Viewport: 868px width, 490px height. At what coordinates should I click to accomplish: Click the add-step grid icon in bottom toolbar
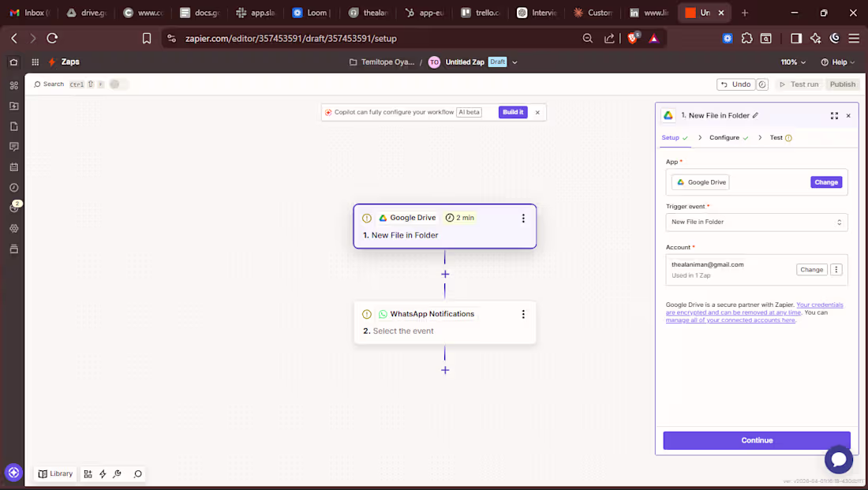(88, 474)
